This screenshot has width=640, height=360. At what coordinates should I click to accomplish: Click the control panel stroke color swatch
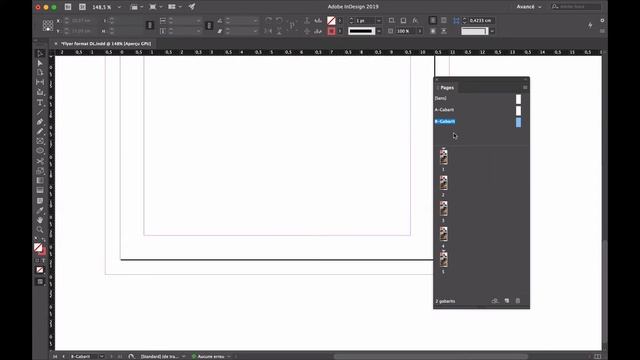pos(331,31)
